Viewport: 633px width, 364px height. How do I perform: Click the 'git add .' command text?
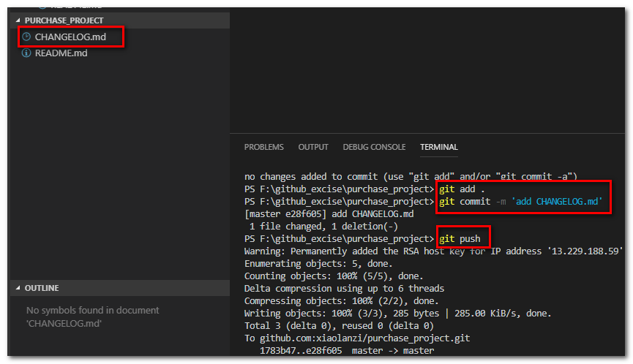(x=462, y=189)
